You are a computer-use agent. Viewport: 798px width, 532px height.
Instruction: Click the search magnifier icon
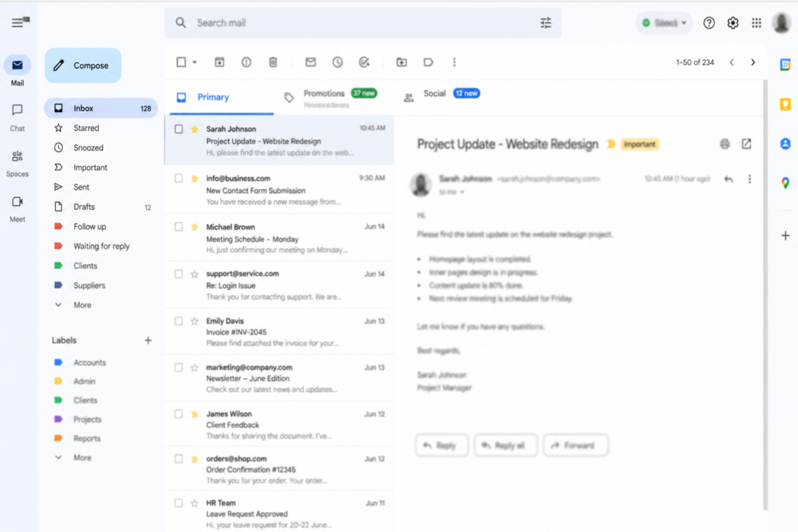pos(181,23)
